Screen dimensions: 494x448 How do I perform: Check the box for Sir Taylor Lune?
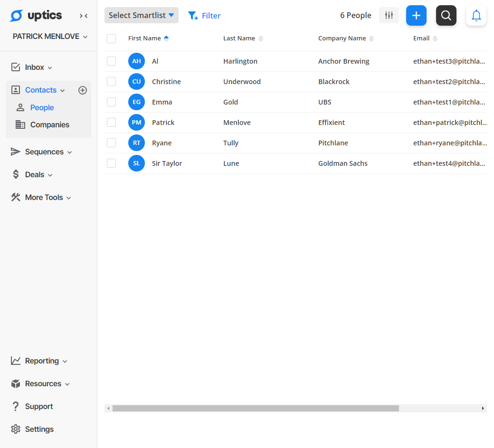[x=111, y=163]
